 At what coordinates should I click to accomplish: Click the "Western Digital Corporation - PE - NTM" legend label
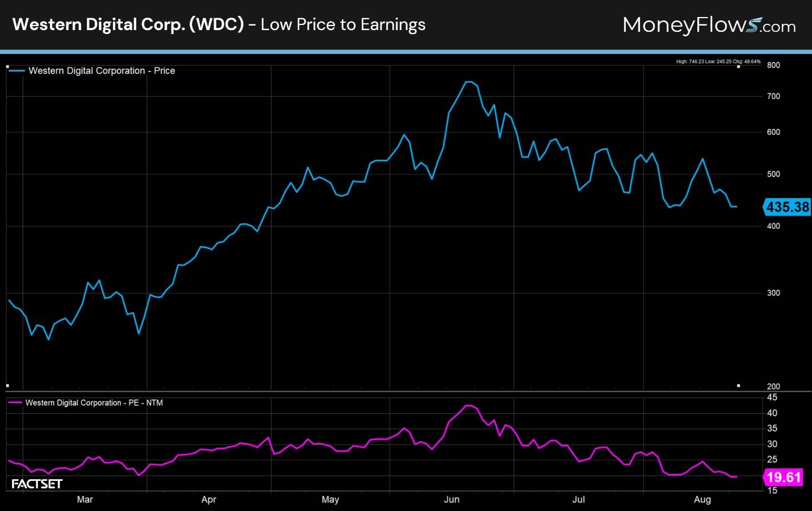pyautogui.click(x=94, y=403)
